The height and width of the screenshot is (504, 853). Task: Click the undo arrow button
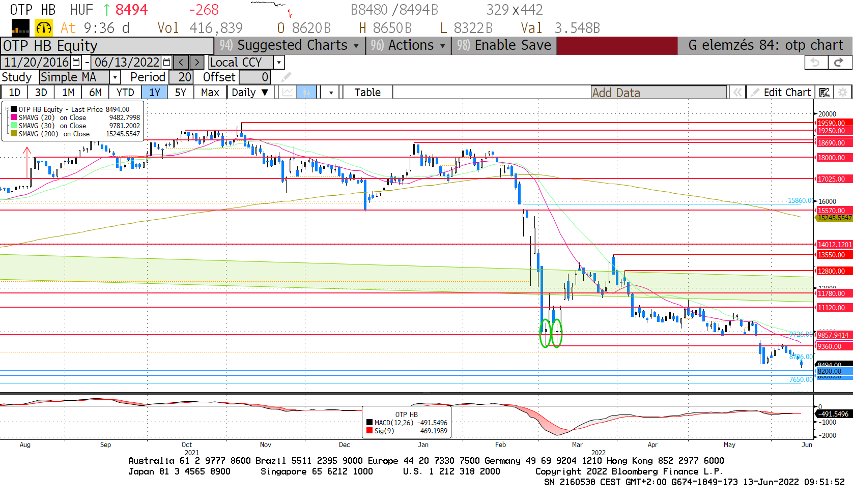point(816,62)
